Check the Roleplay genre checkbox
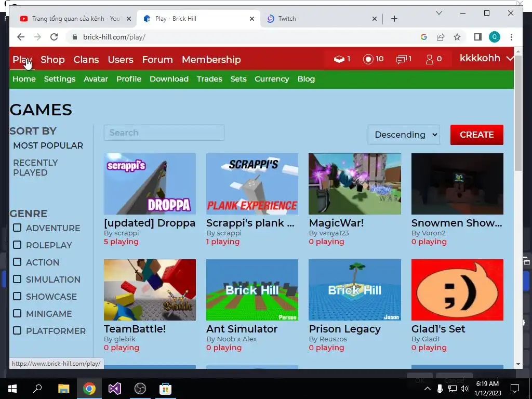Image resolution: width=532 pixels, height=399 pixels. pyautogui.click(x=17, y=245)
